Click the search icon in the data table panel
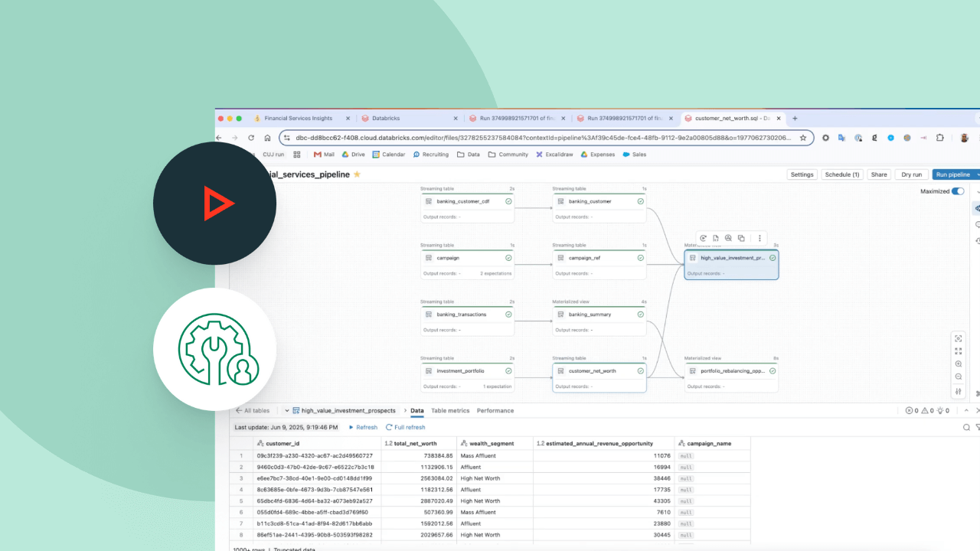The width and height of the screenshot is (980, 551). click(966, 427)
